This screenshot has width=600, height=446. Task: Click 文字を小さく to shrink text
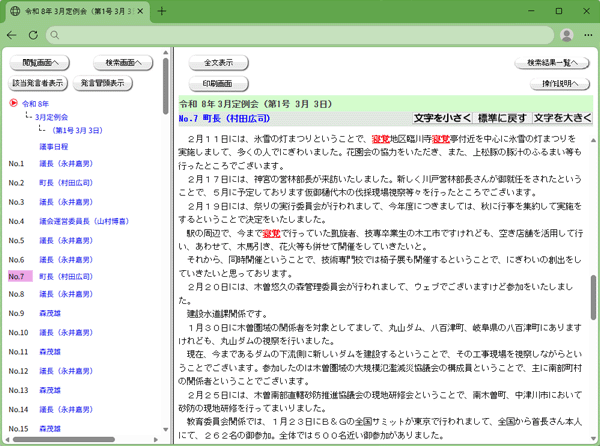click(442, 118)
